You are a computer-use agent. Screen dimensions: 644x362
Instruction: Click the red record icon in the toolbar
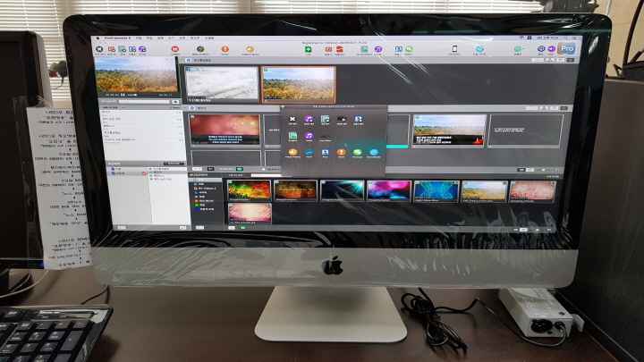[175, 48]
